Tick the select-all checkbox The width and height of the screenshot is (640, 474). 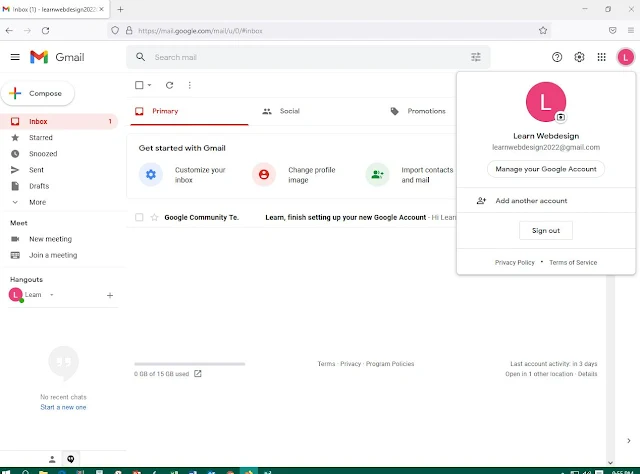(139, 85)
